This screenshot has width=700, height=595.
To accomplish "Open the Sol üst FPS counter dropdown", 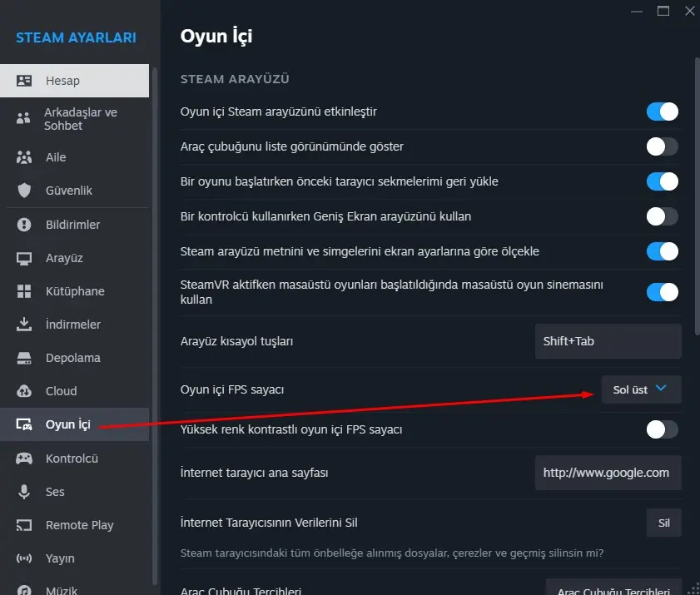I will pos(641,389).
